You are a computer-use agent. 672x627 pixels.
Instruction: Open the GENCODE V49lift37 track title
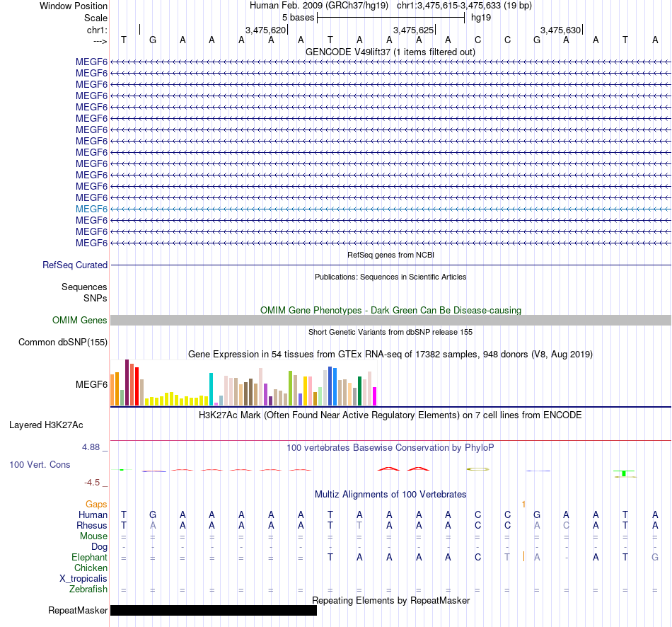tap(390, 52)
